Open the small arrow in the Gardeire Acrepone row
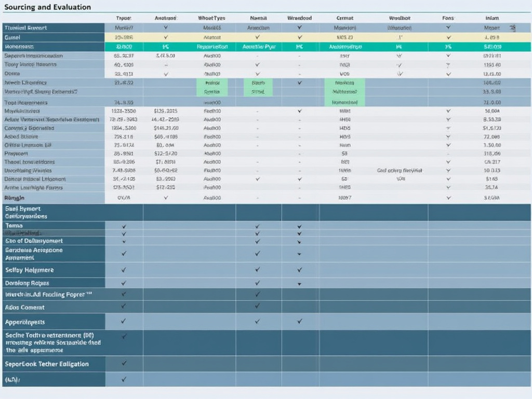This screenshot has height=399, width=532. pos(299,254)
